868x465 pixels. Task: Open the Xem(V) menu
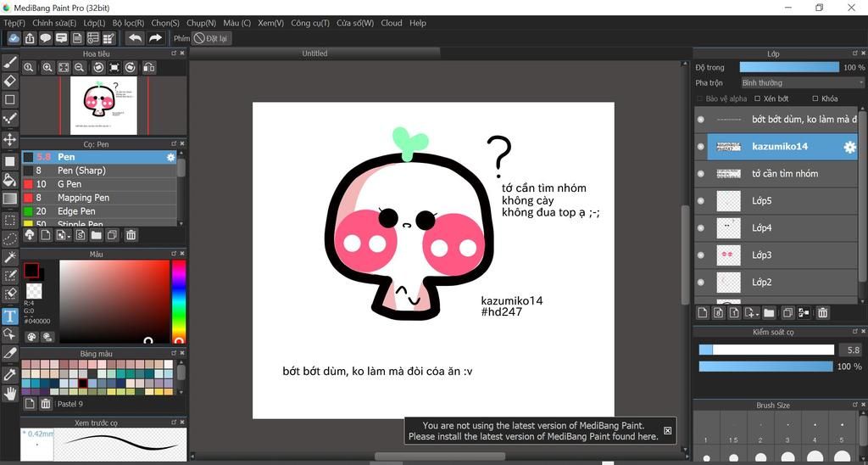[x=270, y=23]
